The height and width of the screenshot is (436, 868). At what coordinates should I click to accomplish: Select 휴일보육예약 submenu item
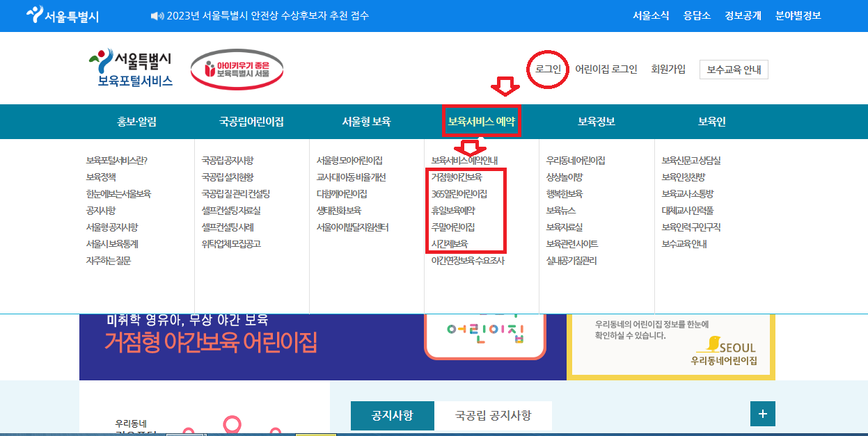[x=453, y=211]
